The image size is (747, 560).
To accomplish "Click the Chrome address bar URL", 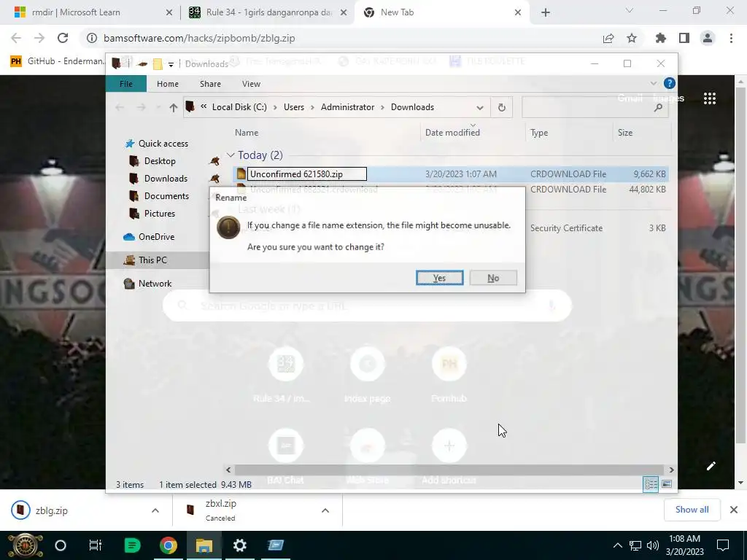I will pos(199,38).
